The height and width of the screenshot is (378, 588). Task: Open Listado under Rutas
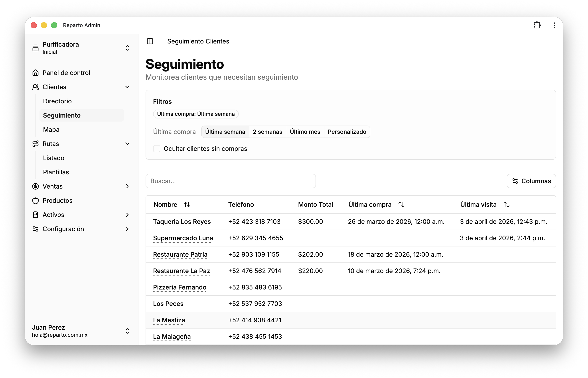coord(53,158)
